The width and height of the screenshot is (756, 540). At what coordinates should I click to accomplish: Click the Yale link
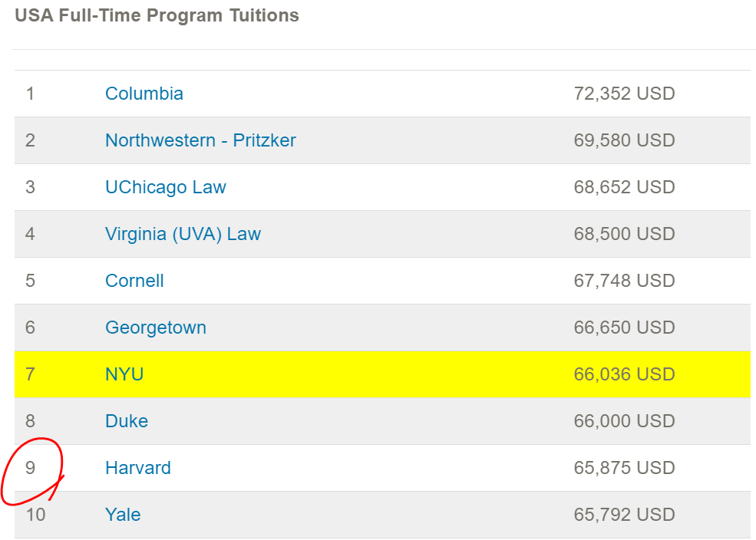[x=123, y=515]
